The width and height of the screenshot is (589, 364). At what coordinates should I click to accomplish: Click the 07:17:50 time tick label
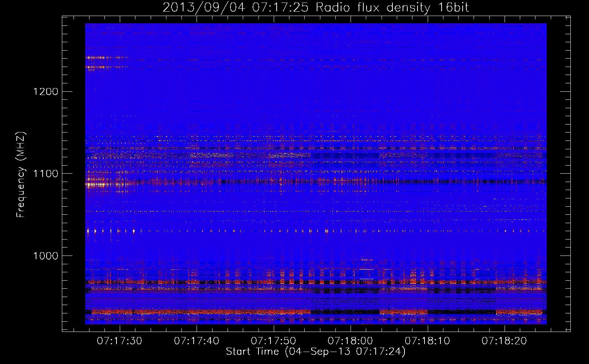click(x=273, y=341)
